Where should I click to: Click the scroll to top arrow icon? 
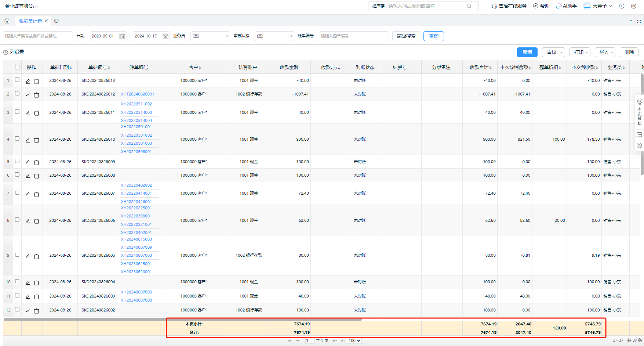coord(631,22)
